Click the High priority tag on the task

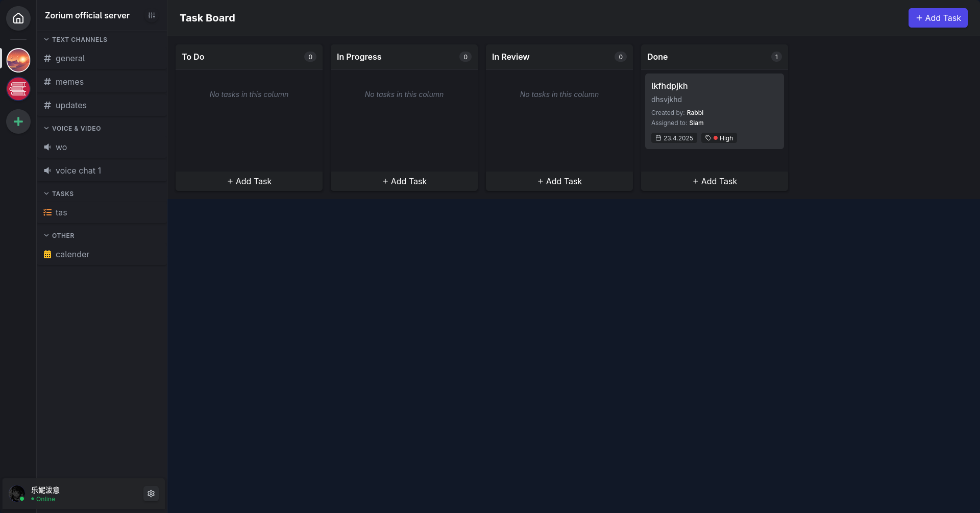coord(719,138)
